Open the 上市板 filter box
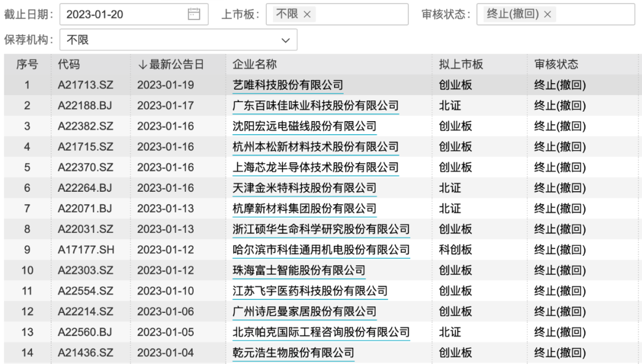642x364 pixels. pos(363,14)
